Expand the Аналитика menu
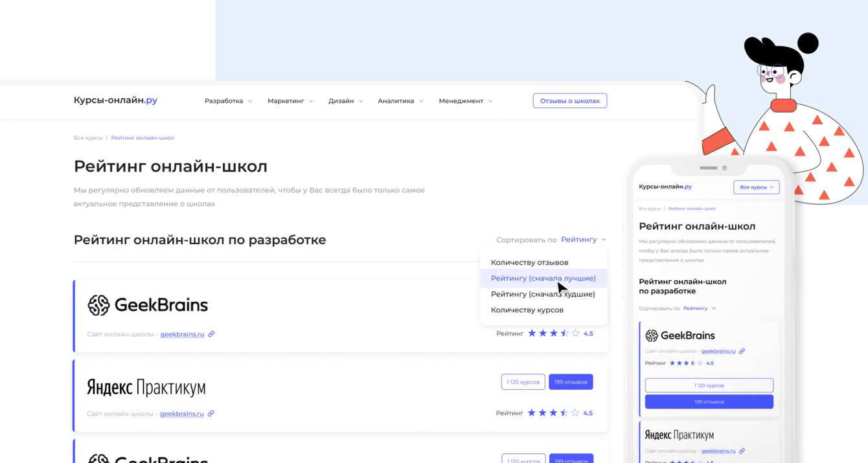Viewport: 868px width, 463px height. [400, 101]
